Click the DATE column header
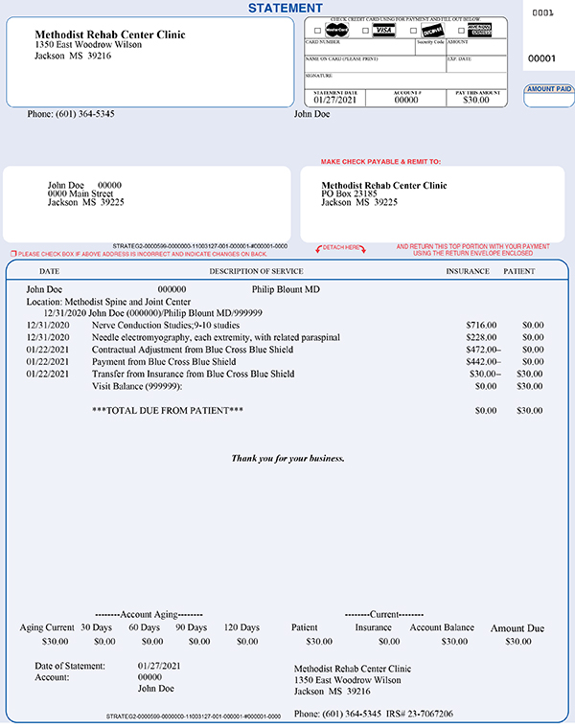The height and width of the screenshot is (728, 575). [x=49, y=271]
